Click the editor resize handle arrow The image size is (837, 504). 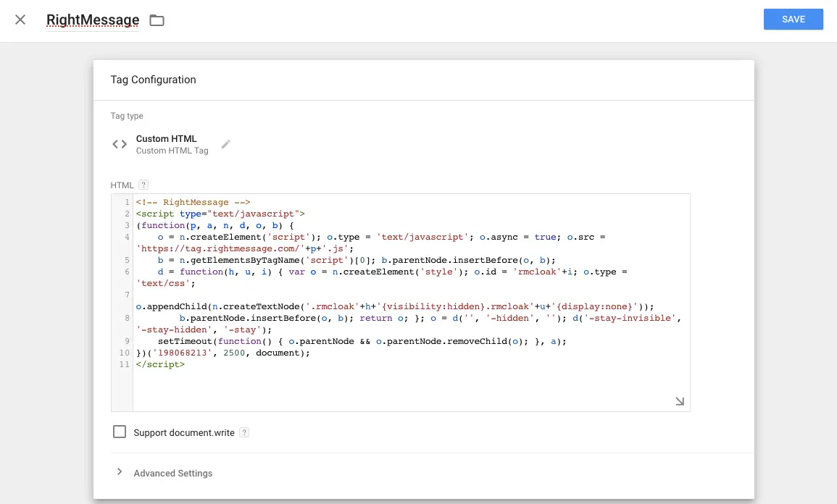click(x=679, y=401)
